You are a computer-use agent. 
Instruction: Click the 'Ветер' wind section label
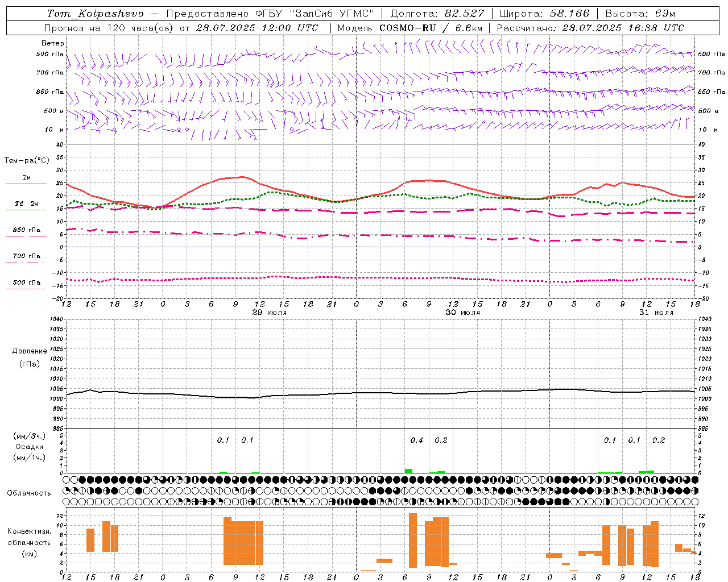[x=53, y=43]
